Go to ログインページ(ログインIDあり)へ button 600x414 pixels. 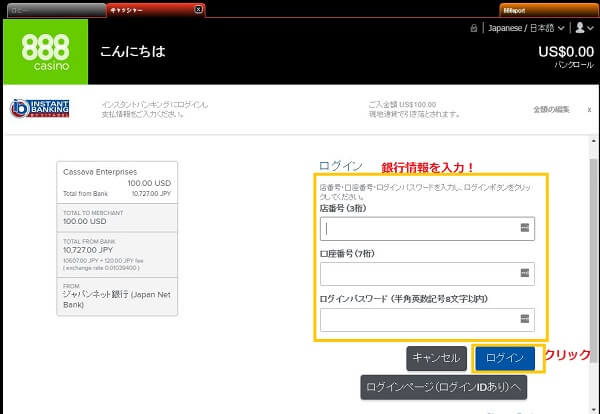444,387
